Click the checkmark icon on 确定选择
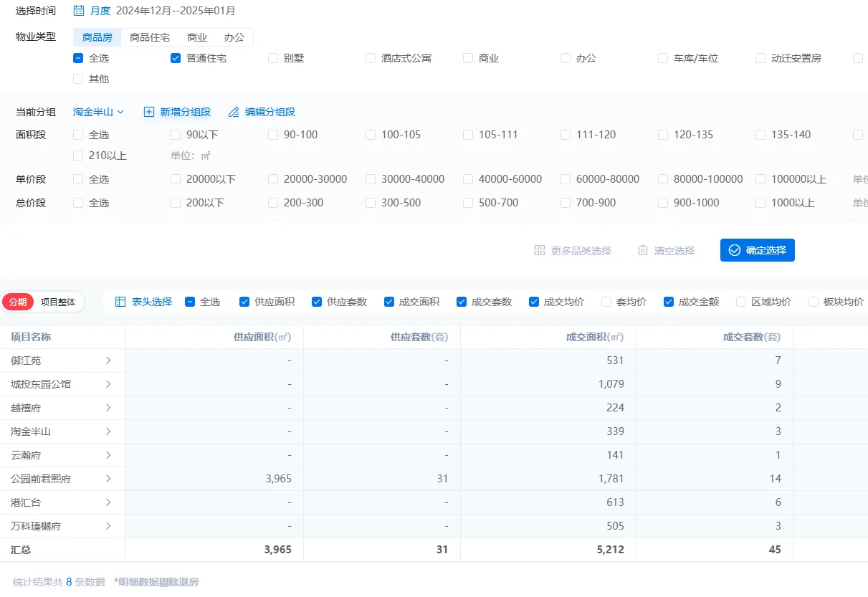 coord(734,250)
